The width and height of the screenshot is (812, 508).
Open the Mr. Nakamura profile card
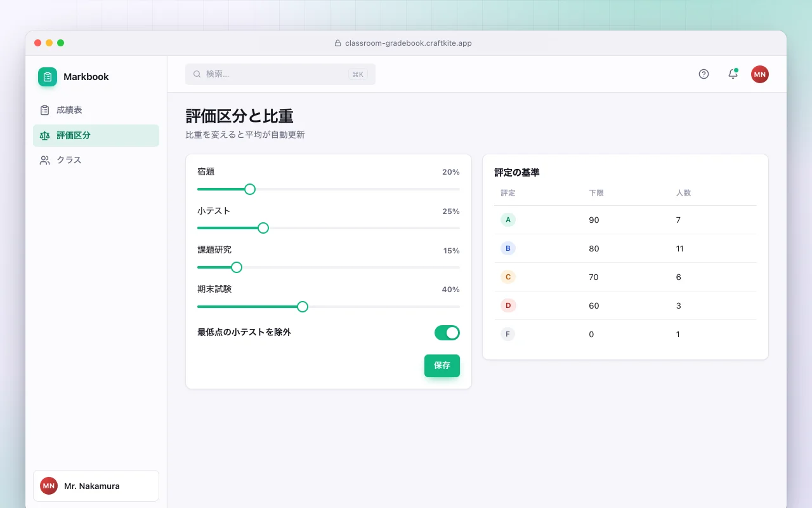tap(96, 486)
